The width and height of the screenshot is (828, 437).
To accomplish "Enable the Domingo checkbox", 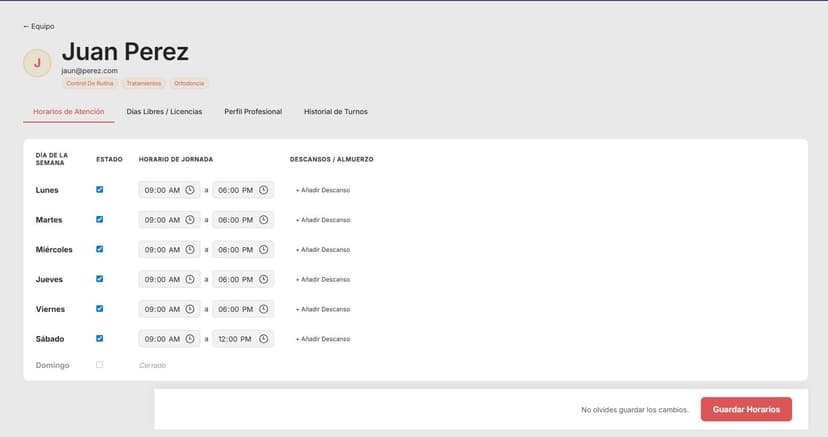I will click(99, 365).
